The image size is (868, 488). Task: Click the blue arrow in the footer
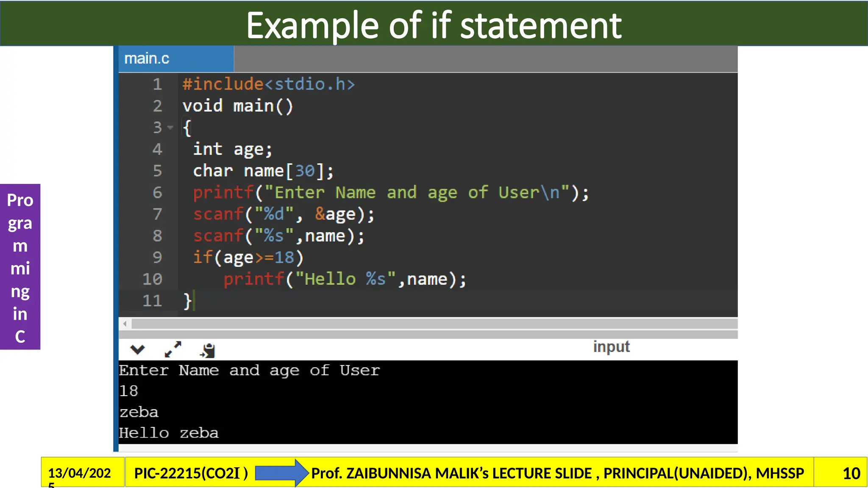tap(282, 473)
